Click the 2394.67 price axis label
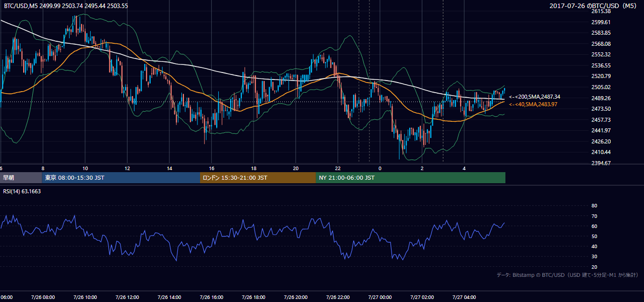Image resolution: width=644 pixels, height=302 pixels. (x=601, y=163)
